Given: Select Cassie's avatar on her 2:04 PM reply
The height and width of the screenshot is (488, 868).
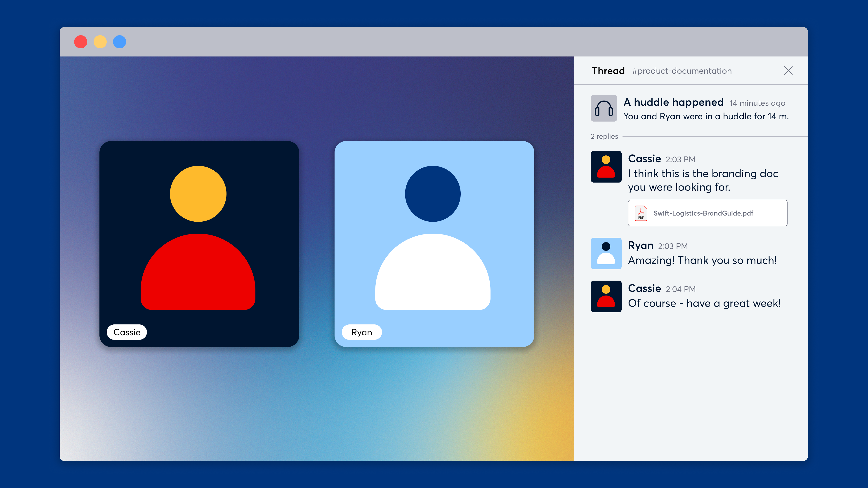Looking at the screenshot, I should pyautogui.click(x=606, y=296).
